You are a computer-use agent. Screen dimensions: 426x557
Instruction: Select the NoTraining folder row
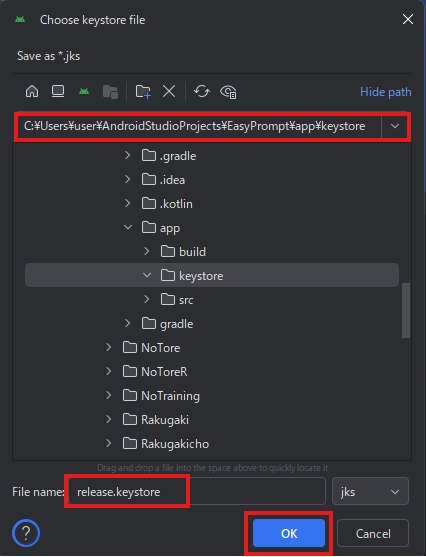[212, 395]
